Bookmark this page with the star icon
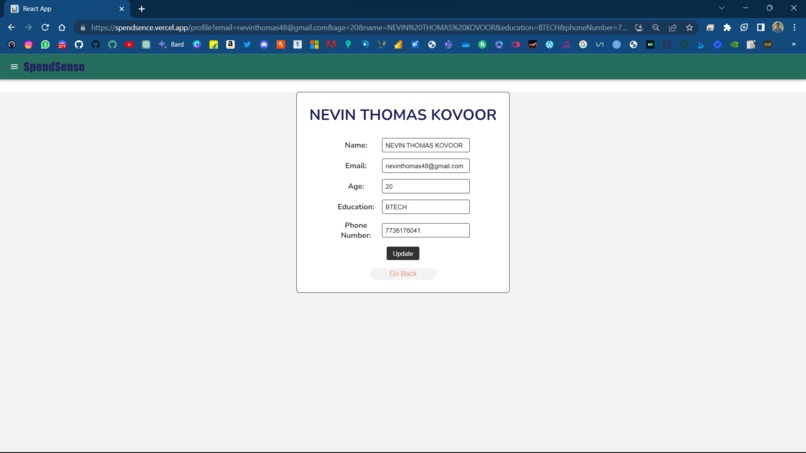 [689, 27]
